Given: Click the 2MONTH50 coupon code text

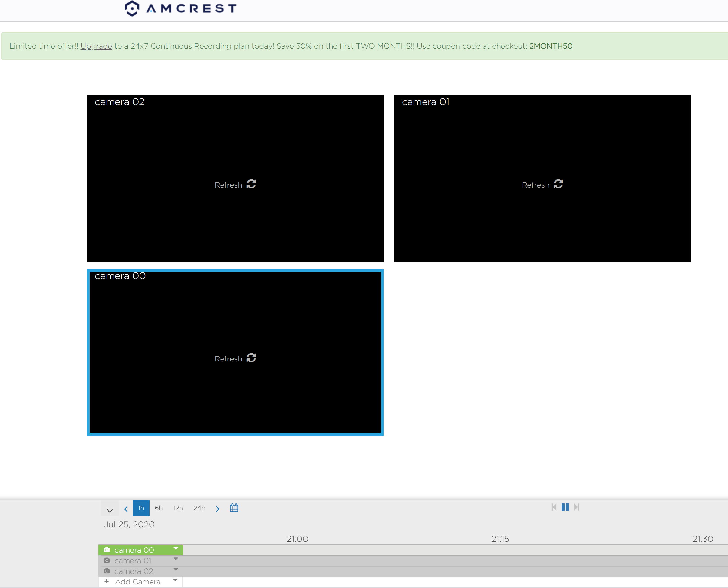Looking at the screenshot, I should (551, 46).
